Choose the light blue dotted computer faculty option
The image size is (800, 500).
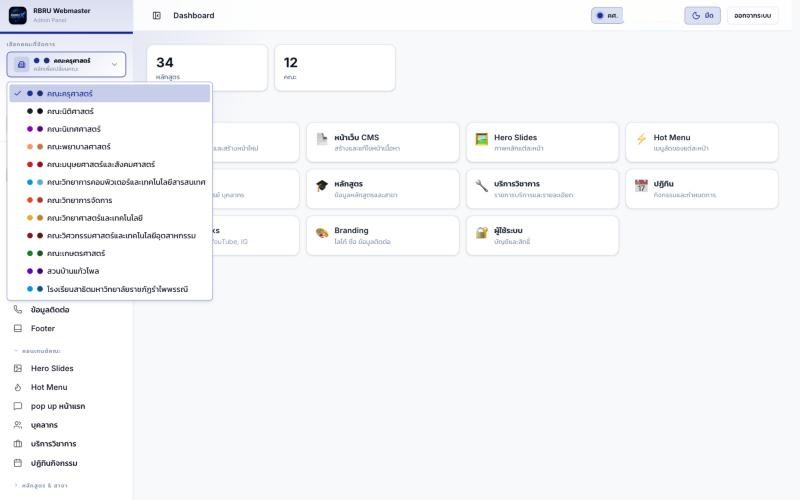110,182
